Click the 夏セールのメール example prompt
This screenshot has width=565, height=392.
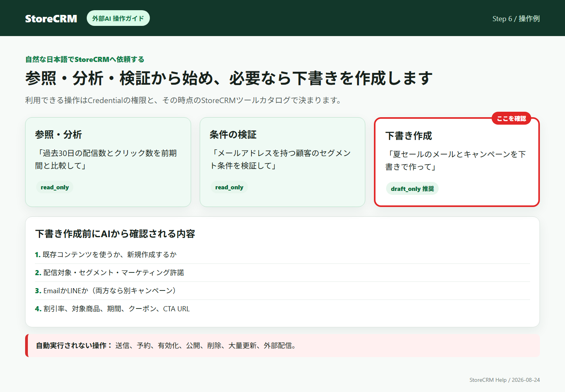[456, 160]
